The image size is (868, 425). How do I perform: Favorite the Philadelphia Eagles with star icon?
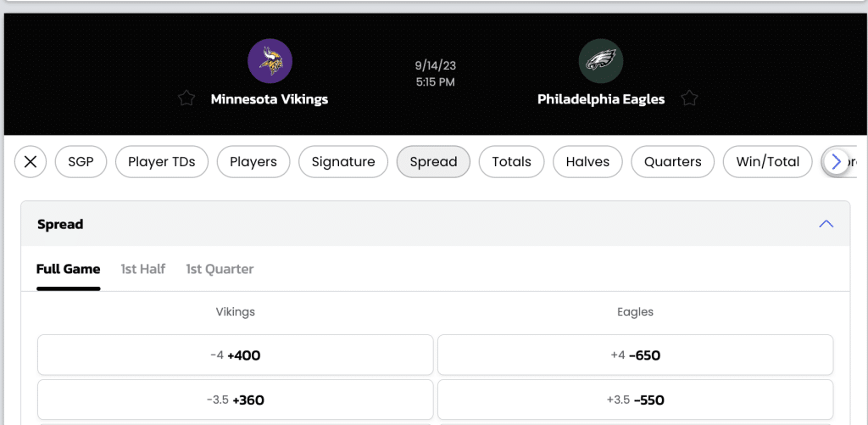click(x=689, y=98)
